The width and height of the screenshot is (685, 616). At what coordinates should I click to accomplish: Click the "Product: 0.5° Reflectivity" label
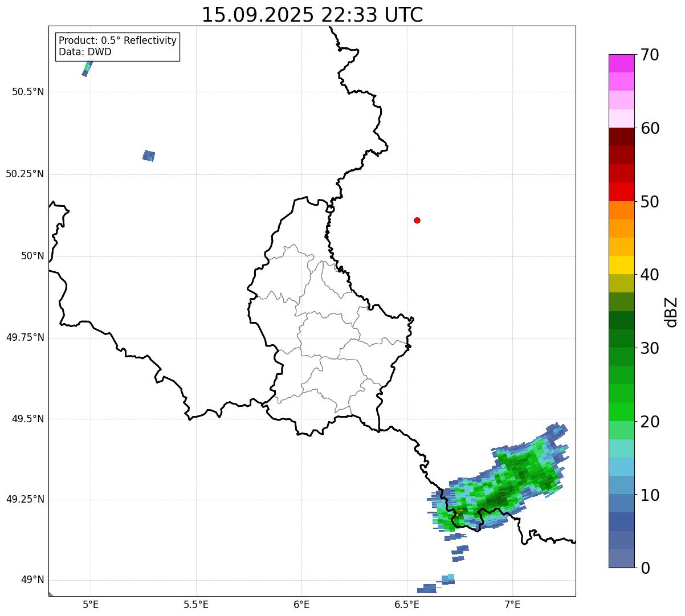tap(117, 41)
